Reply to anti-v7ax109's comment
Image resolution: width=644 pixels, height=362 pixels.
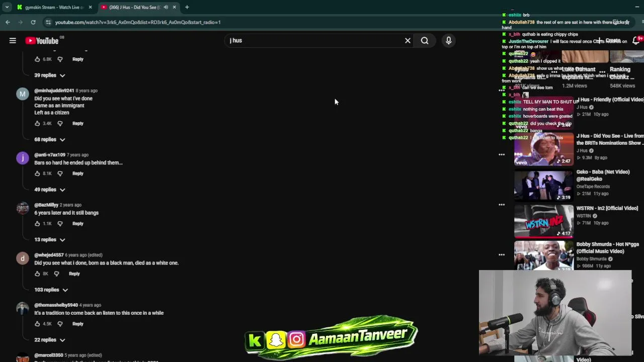[77, 174]
